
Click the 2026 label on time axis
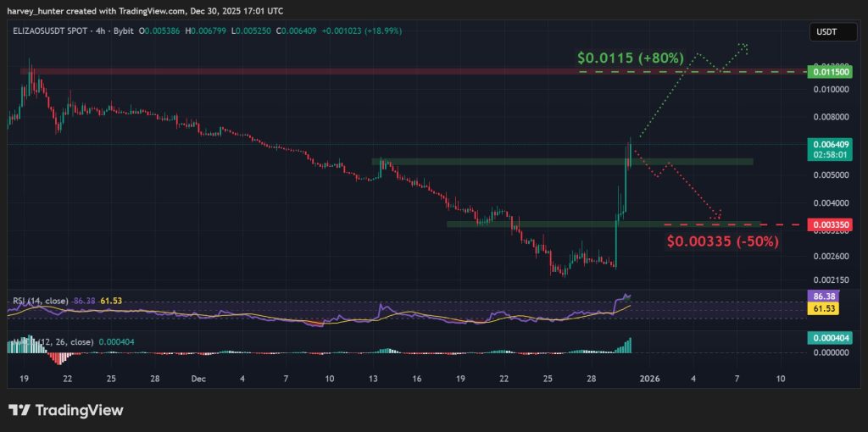pyautogui.click(x=650, y=379)
